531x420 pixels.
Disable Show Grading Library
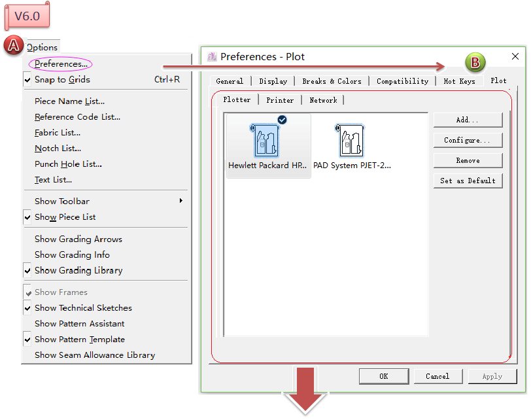coord(78,270)
